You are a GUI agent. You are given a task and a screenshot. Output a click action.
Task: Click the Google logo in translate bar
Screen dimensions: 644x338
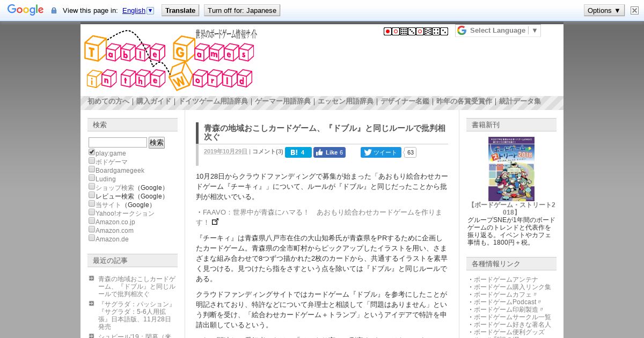point(25,10)
